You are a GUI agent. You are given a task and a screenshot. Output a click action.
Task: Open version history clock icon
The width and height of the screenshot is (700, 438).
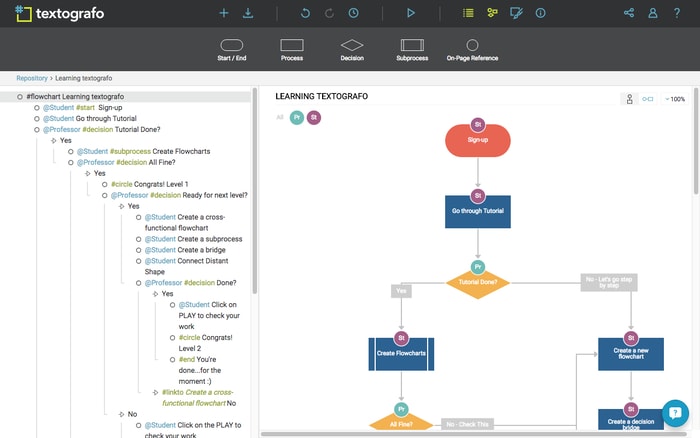354,13
